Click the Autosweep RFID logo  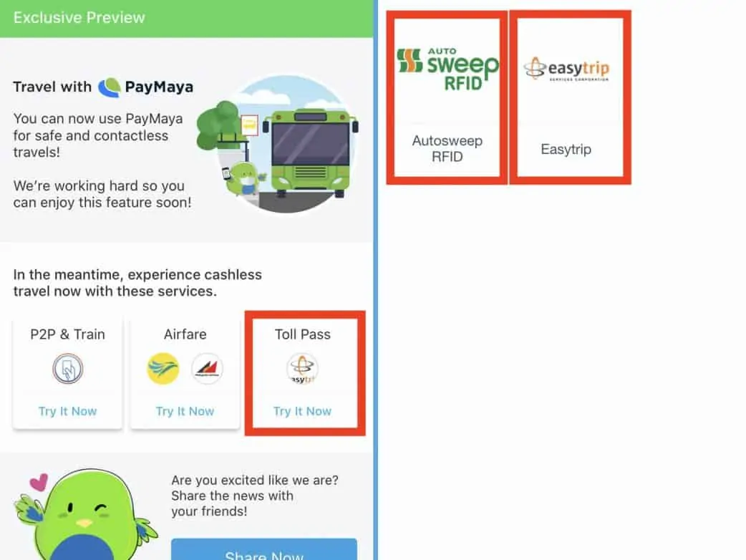447,69
